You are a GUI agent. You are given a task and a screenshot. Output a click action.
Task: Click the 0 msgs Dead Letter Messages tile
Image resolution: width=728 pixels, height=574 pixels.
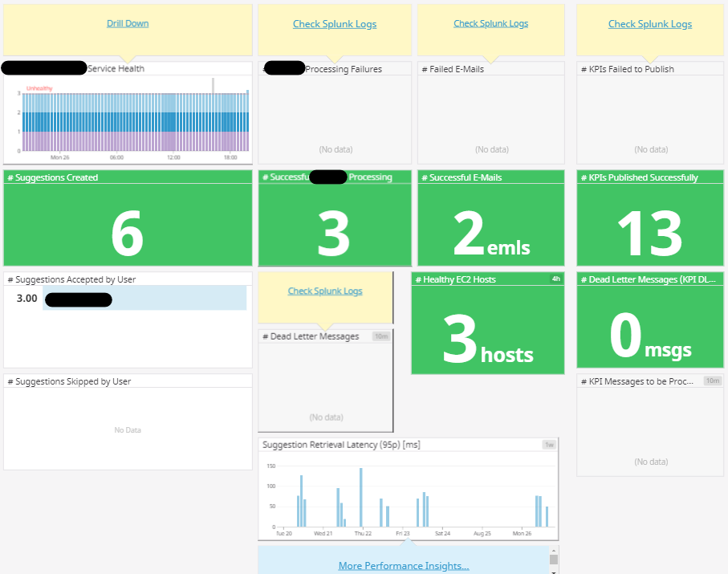[649, 330]
